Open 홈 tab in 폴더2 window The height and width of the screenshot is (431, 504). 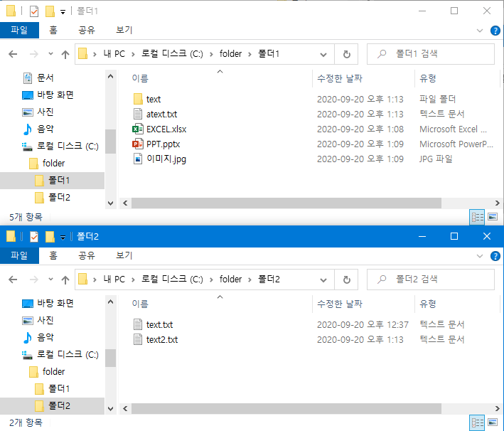point(53,256)
